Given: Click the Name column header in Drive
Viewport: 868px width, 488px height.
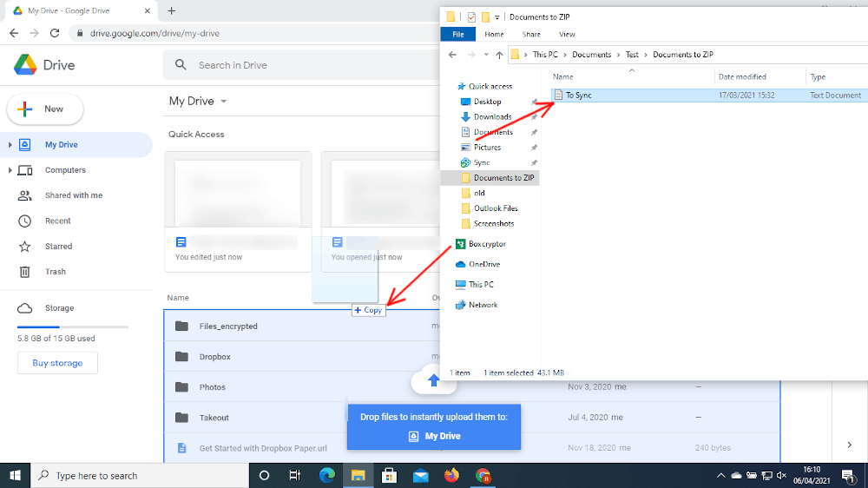Looking at the screenshot, I should 178,298.
